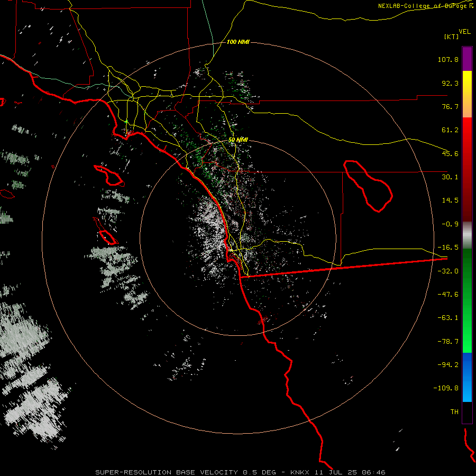The width and height of the screenshot is (476, 476).
Task: Click the -94.2 velocity scale value
Action: coord(448,365)
